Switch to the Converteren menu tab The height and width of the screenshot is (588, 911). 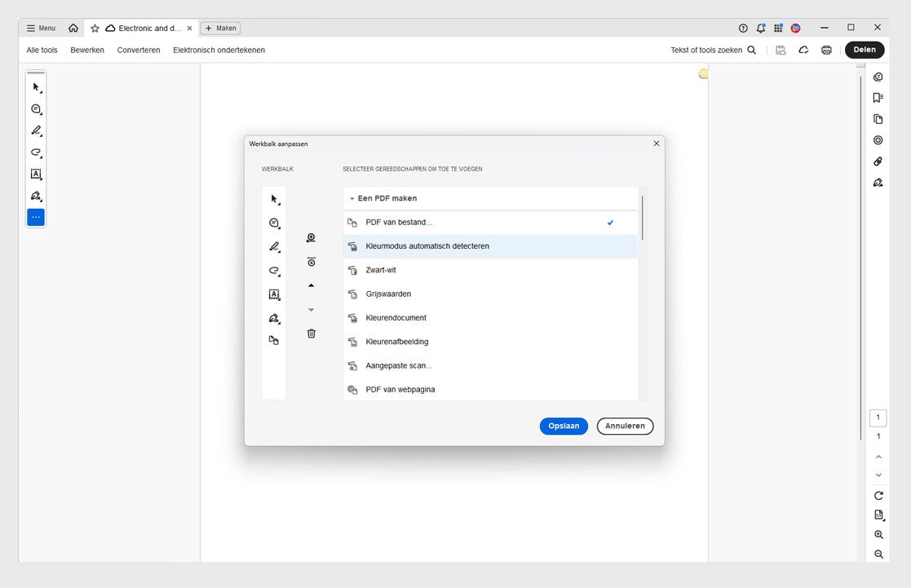(138, 50)
